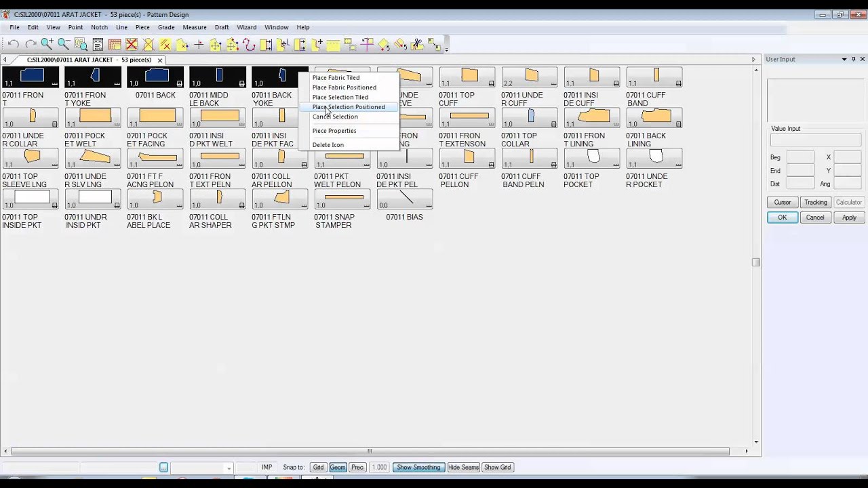Open the piece information icon on the toolbar
Image resolution: width=868 pixels, height=488 pixels.
[97, 44]
